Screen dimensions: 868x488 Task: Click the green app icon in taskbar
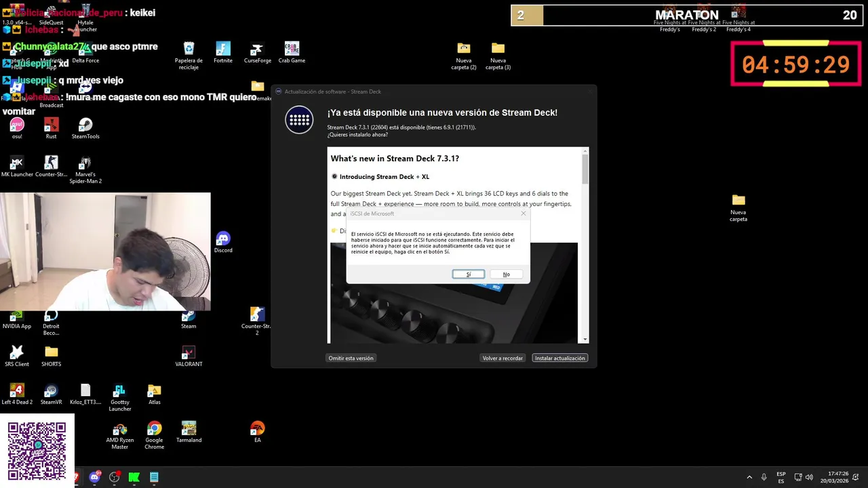click(x=134, y=477)
